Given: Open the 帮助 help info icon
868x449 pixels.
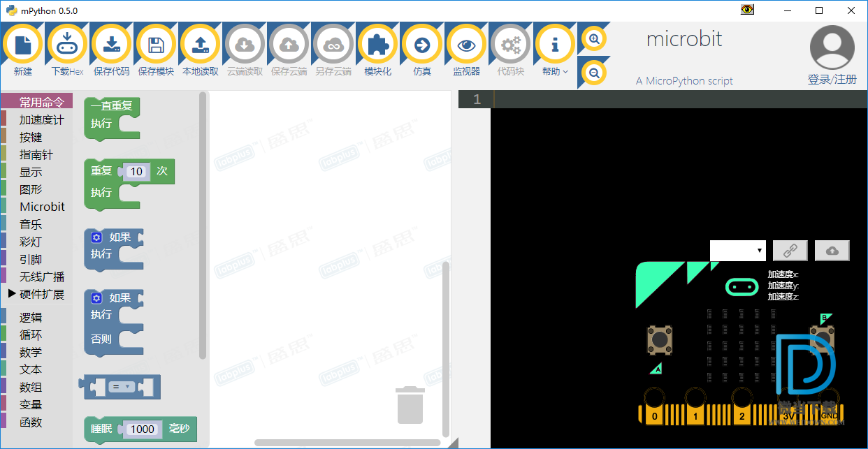Looking at the screenshot, I should pyautogui.click(x=555, y=45).
